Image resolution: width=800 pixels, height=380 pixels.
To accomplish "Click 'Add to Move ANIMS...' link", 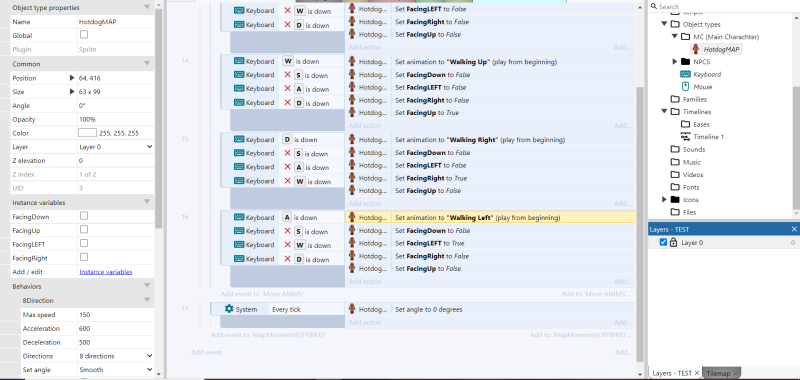I will [596, 294].
